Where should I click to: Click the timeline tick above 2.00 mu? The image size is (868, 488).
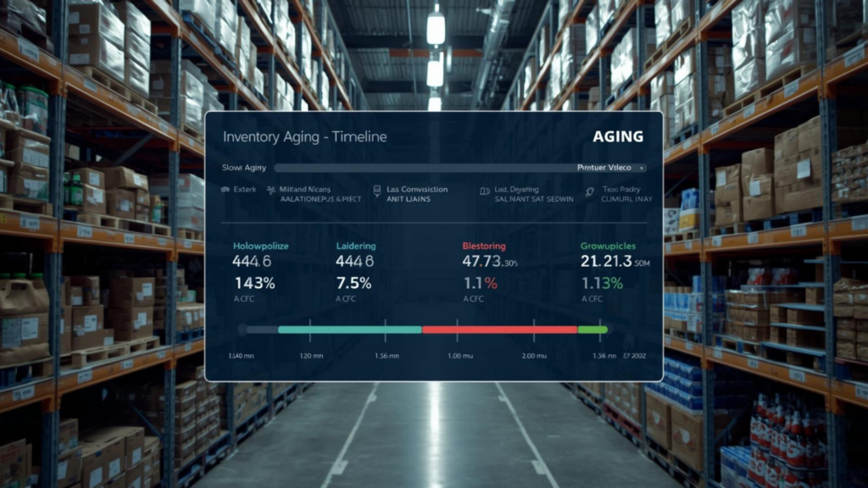[x=534, y=330]
